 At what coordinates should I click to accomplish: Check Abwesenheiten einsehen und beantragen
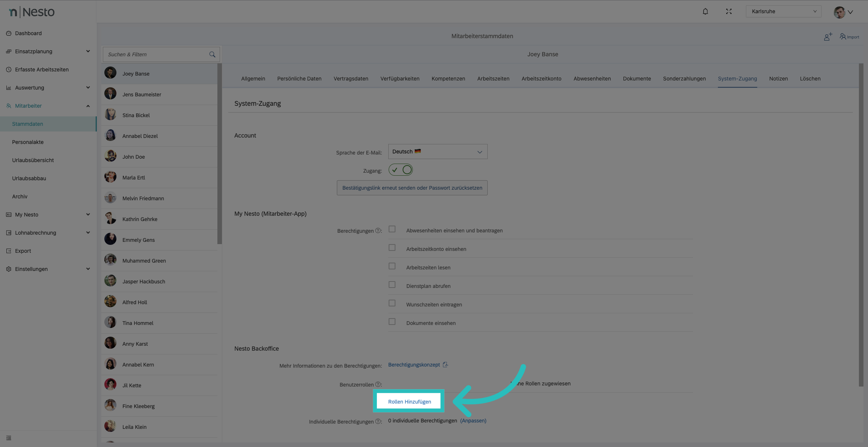click(x=392, y=229)
